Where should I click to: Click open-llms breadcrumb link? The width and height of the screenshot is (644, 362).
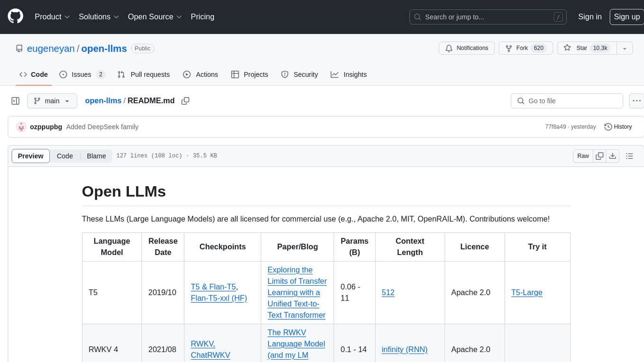pyautogui.click(x=103, y=101)
